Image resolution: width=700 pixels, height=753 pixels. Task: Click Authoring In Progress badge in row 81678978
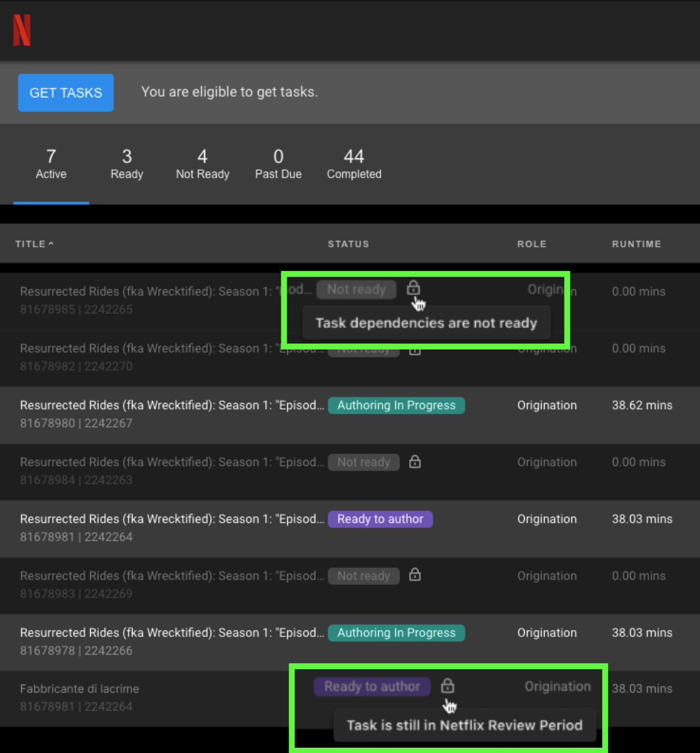[x=396, y=633]
